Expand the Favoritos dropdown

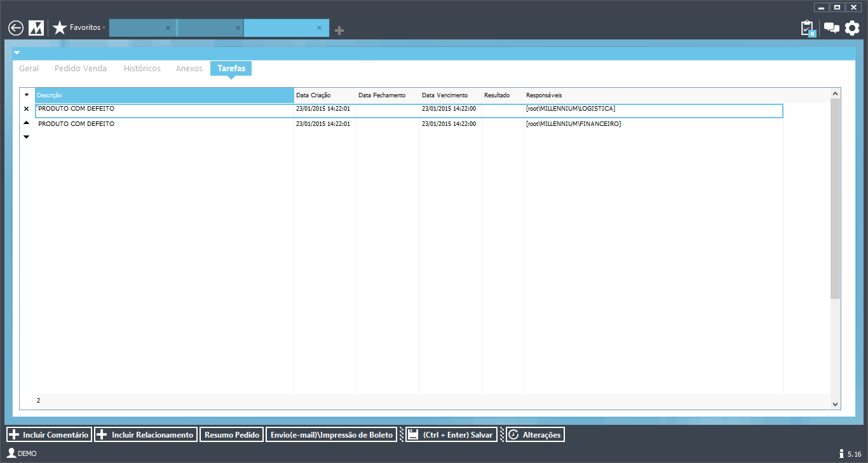click(104, 28)
